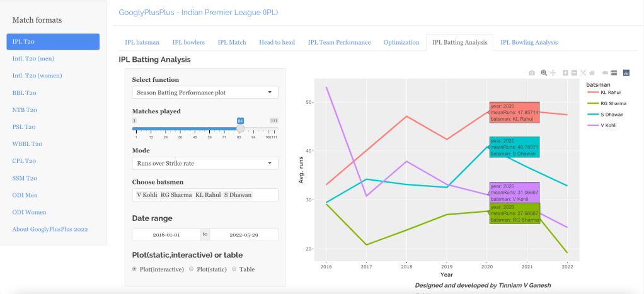Select the pan tool in chart toolbar

(x=553, y=73)
